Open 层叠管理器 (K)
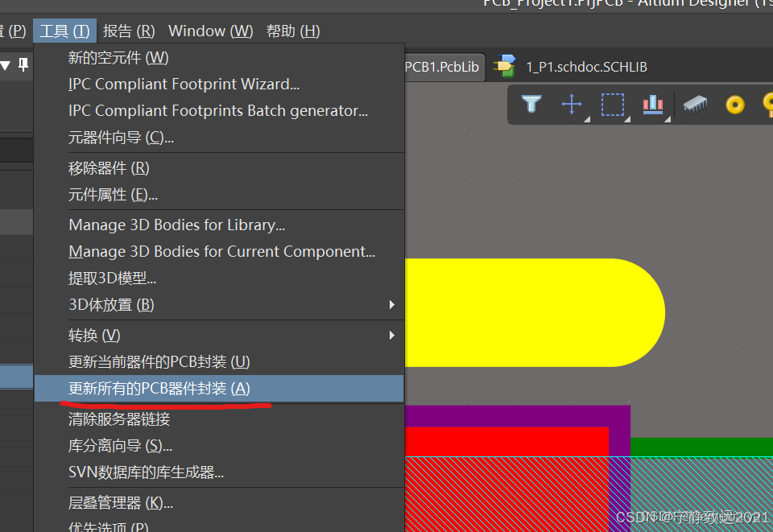 click(x=219, y=503)
